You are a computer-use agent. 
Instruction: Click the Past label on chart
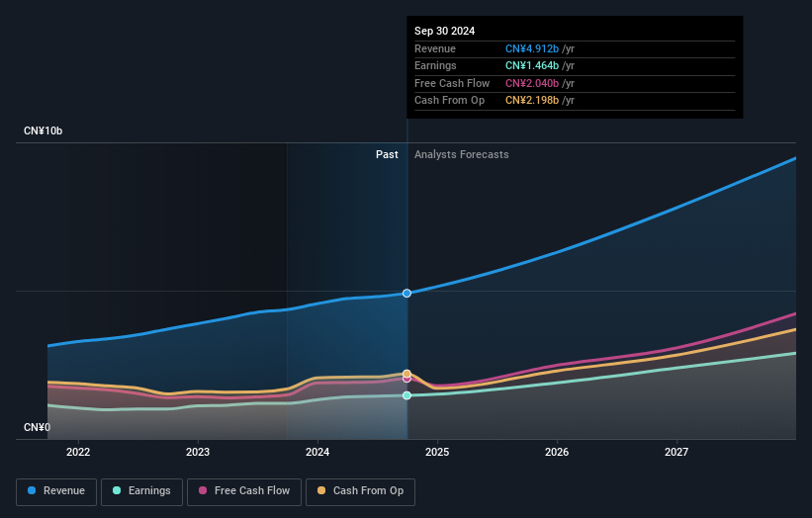tap(387, 154)
